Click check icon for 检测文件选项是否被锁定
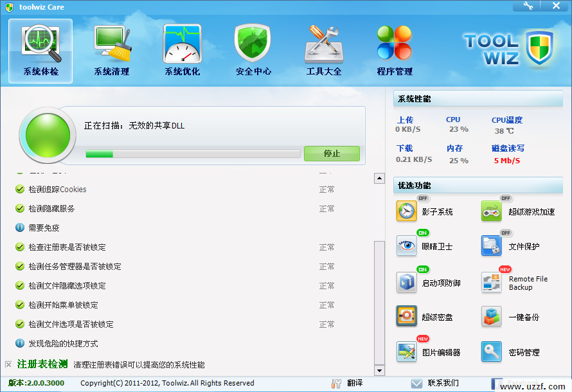The height and width of the screenshot is (392, 572). coord(20,324)
